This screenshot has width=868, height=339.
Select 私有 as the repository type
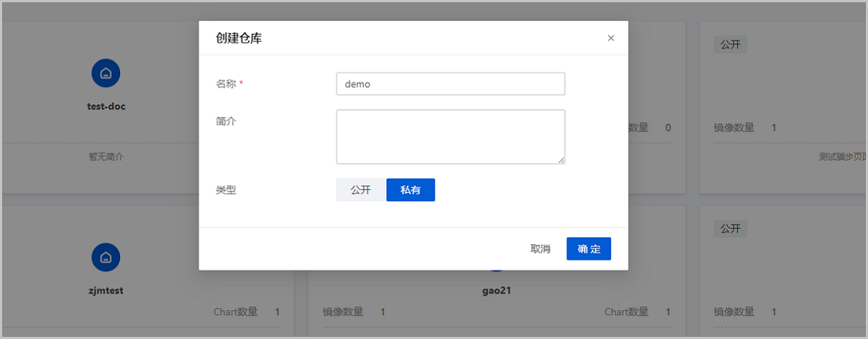[x=410, y=190]
